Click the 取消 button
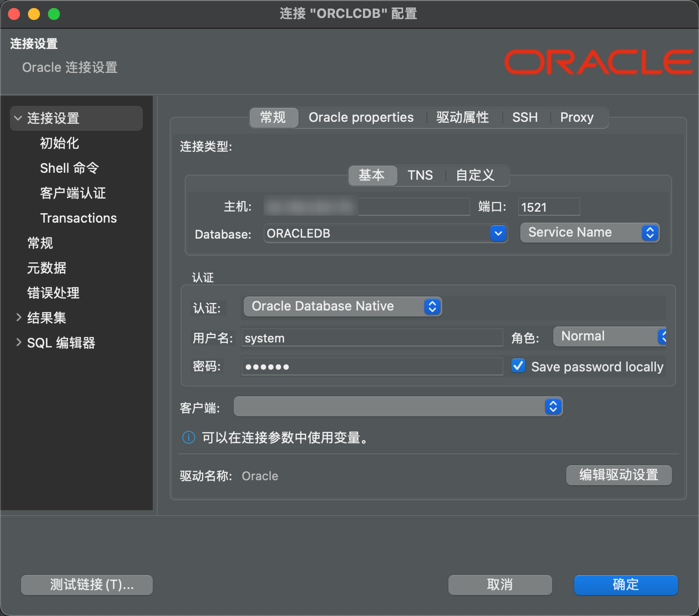 (500, 585)
